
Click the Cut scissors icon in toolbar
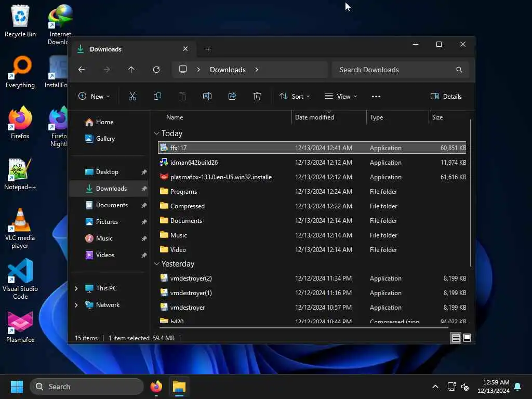[x=132, y=97]
